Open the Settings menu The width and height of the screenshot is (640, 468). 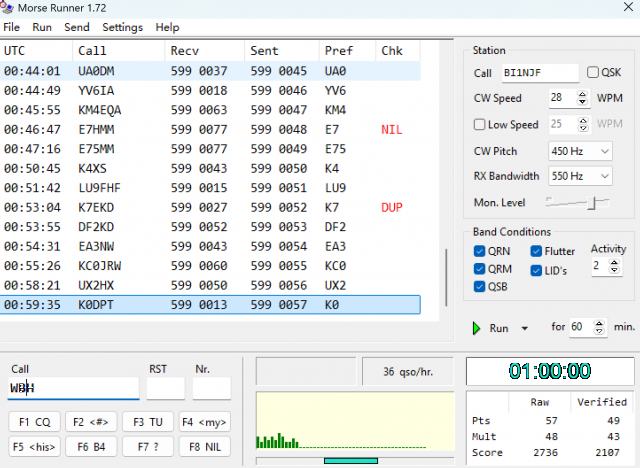point(122,27)
